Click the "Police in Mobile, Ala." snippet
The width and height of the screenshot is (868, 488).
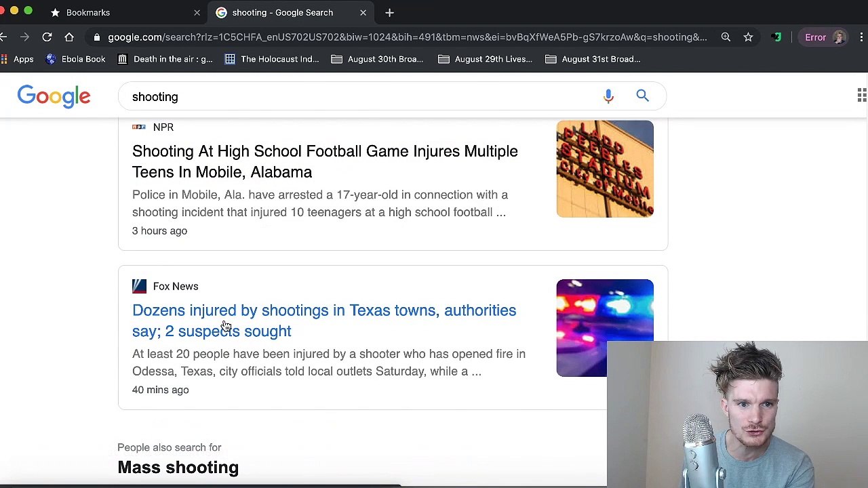point(320,203)
